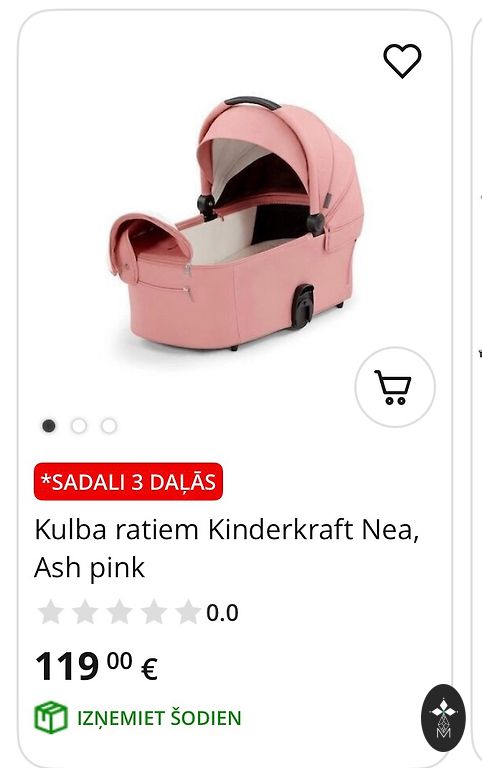Screen dimensions: 482x768
Task: Click the third rating star
Action: (x=120, y=612)
